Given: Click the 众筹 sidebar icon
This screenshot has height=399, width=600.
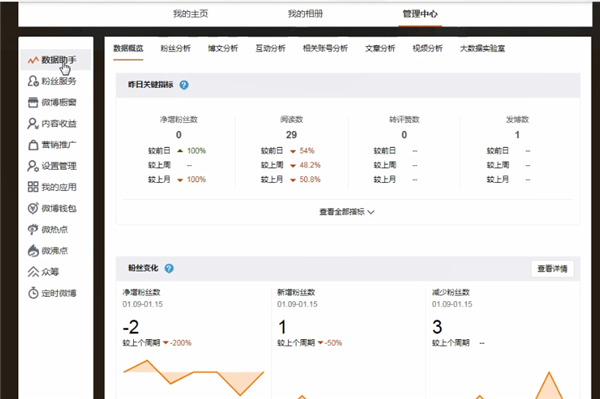Looking at the screenshot, I should point(33,272).
